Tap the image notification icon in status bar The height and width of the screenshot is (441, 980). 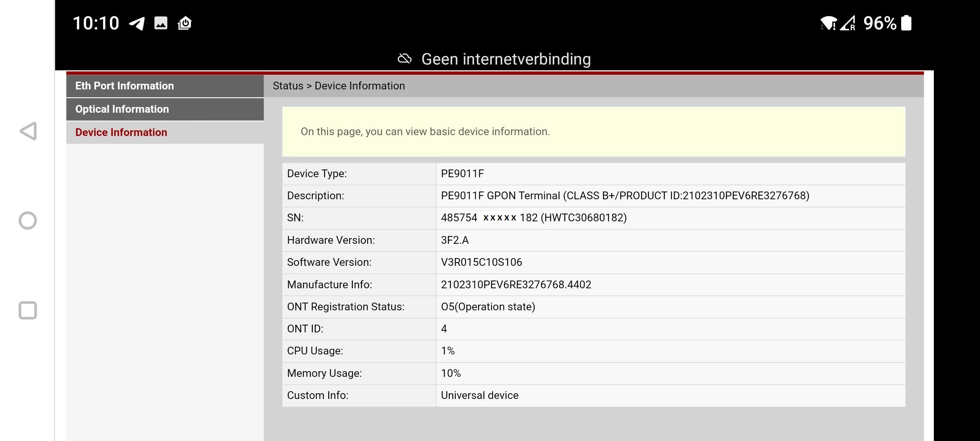[161, 23]
